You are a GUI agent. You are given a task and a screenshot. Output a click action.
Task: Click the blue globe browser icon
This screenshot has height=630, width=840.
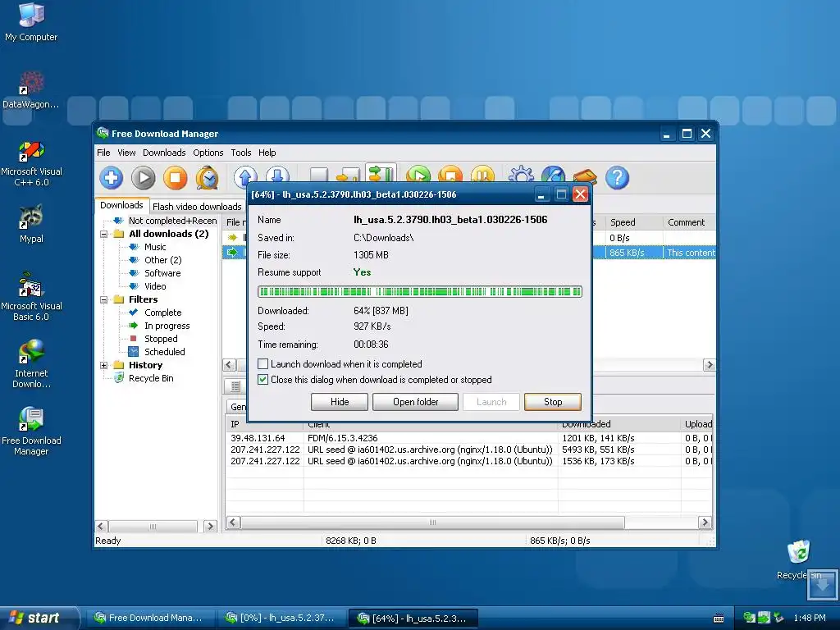coord(554,176)
